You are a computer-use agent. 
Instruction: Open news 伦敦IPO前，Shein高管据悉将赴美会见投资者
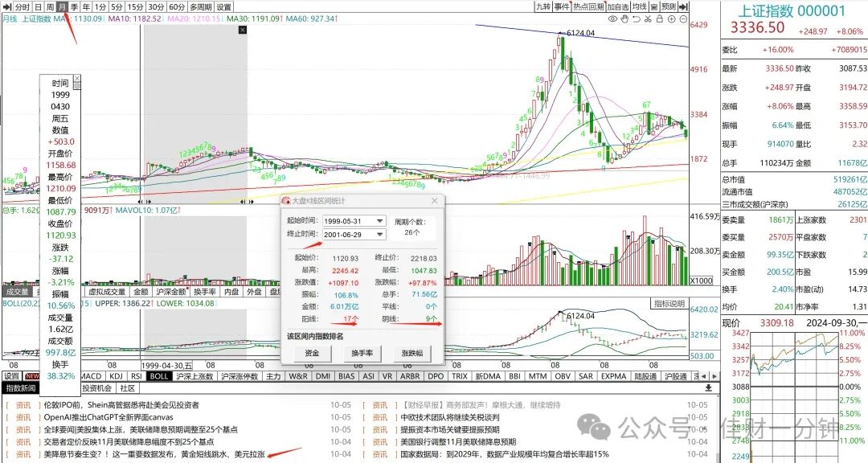tap(121, 405)
